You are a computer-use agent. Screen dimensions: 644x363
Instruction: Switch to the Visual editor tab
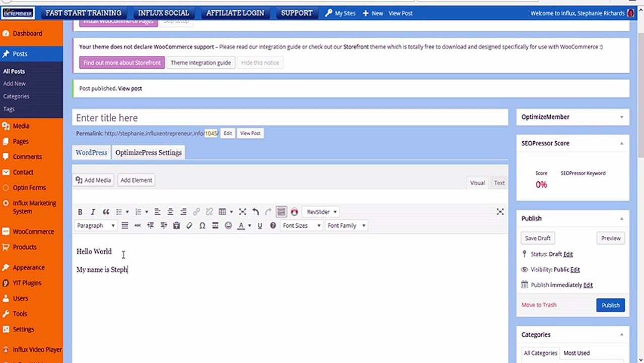click(x=477, y=183)
